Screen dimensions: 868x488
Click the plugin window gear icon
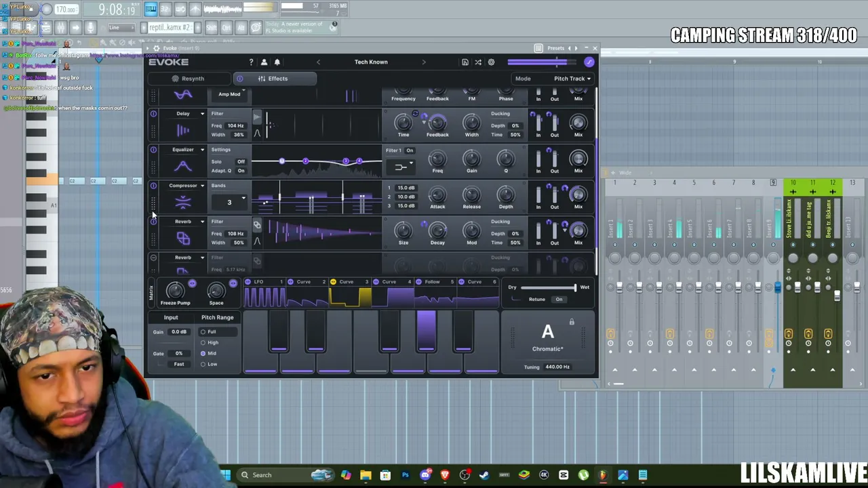point(157,48)
